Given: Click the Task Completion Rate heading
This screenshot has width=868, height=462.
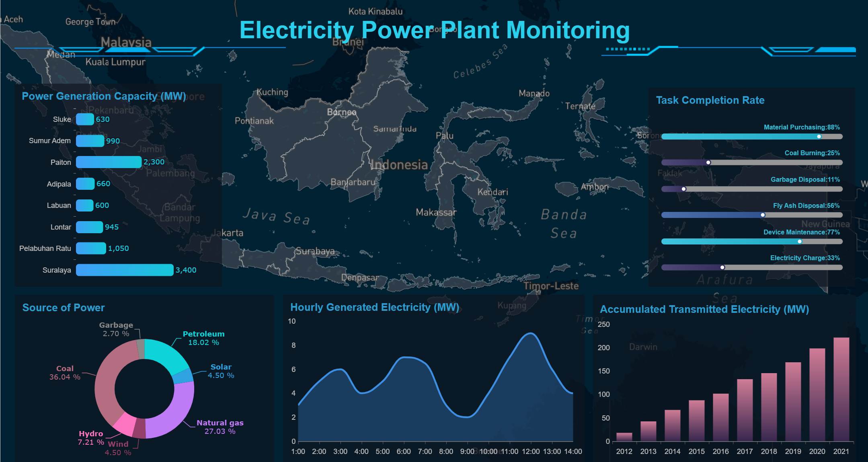Looking at the screenshot, I should 710,100.
